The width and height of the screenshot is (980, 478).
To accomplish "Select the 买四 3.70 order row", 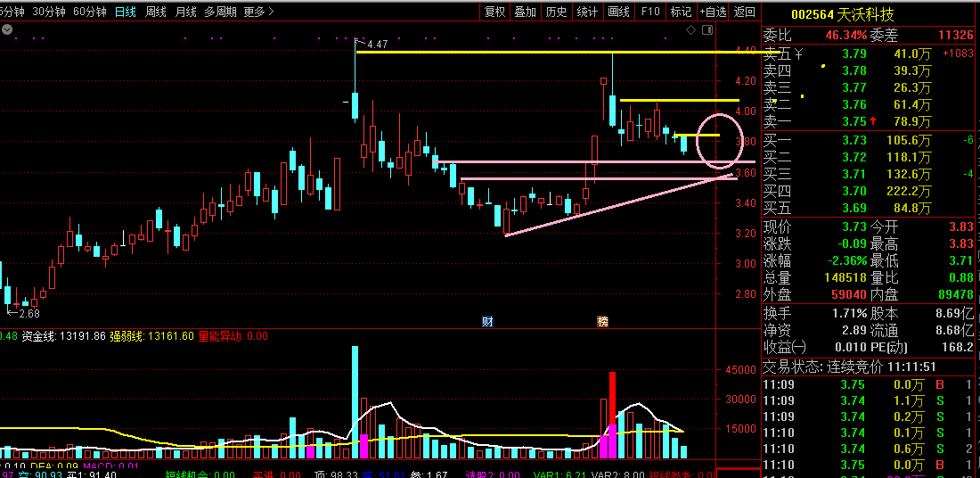I will click(x=870, y=191).
